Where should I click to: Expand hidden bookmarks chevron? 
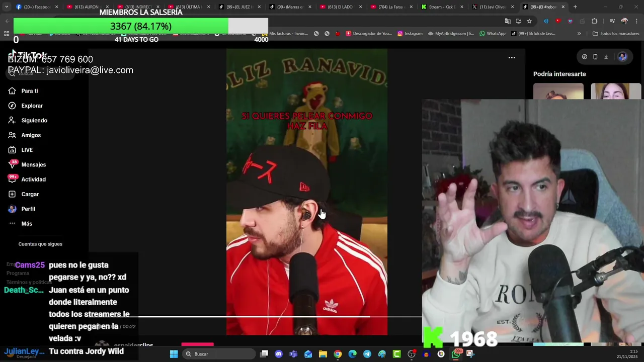(579, 34)
